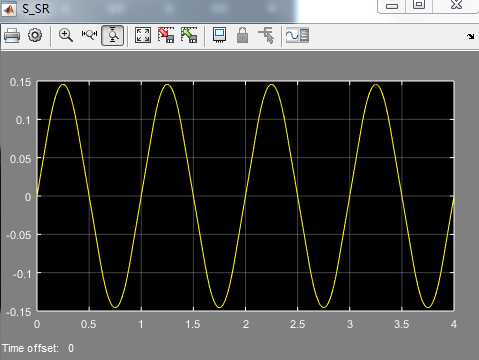Click Restore saved axes settings icon
This screenshot has height=360, width=479.
(x=189, y=35)
